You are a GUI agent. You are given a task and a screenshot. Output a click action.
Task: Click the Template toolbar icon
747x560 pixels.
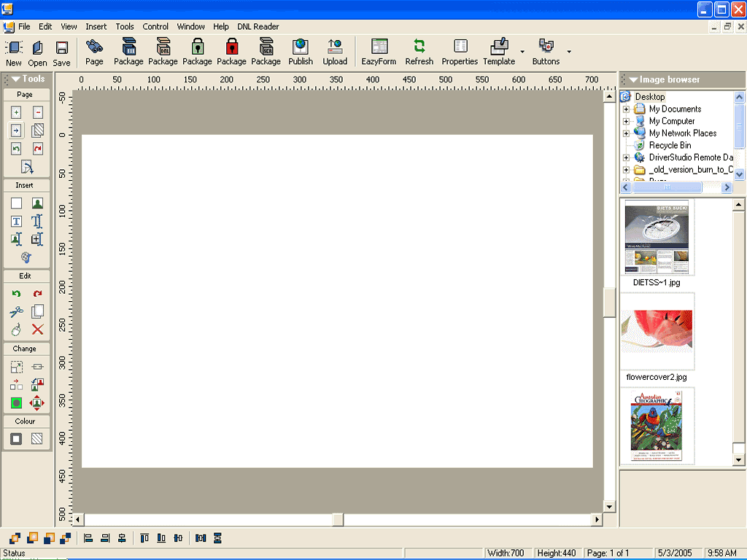point(499,47)
